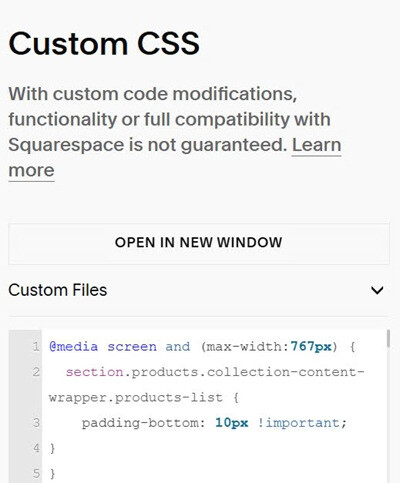Click the Custom Files section label
Screen dimensions: 400x483
pos(58,290)
